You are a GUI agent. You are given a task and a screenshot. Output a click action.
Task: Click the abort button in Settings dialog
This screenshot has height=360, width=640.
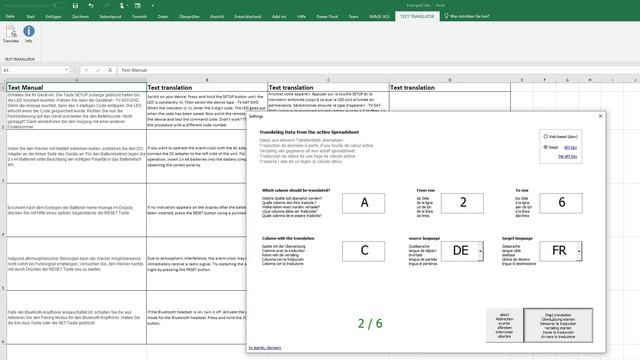click(x=504, y=325)
